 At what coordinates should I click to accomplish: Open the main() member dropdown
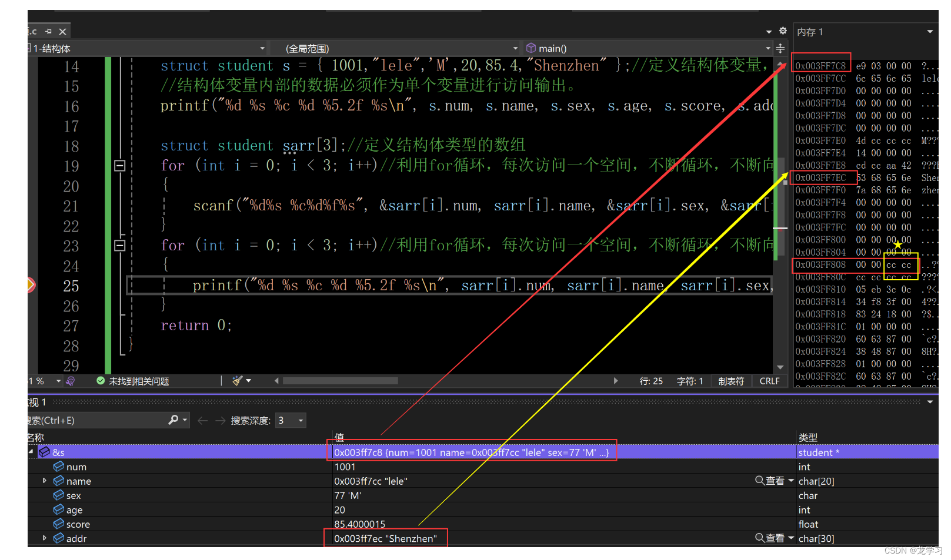[768, 48]
